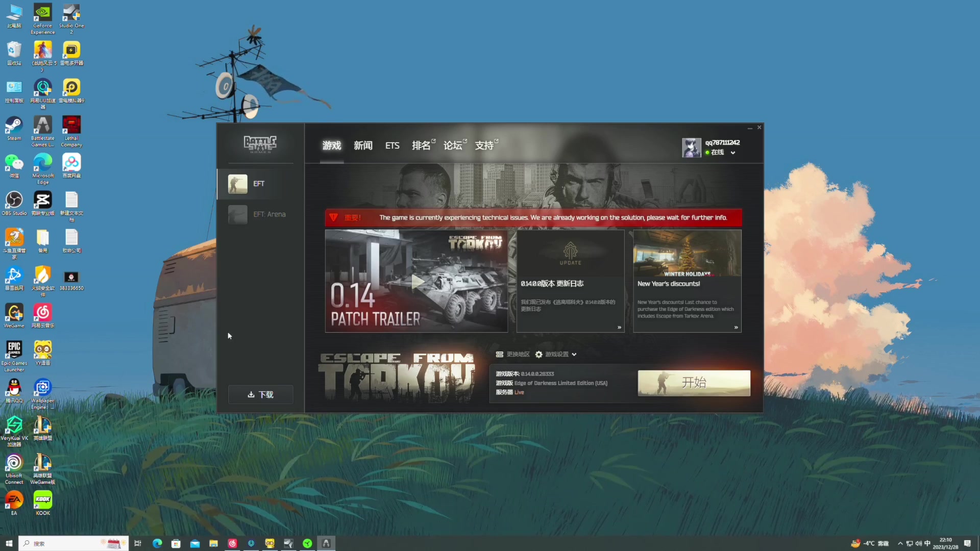This screenshot has height=551, width=980.
Task: Select 网易云音乐 desktop icon
Action: pos(43,316)
